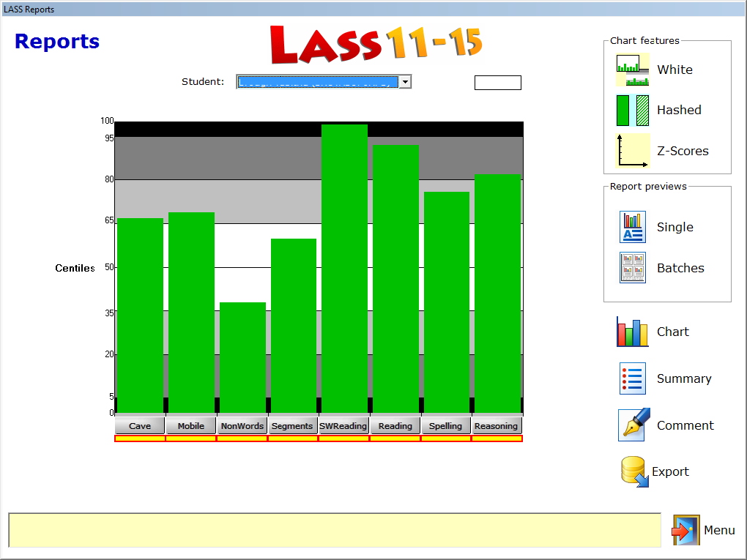Viewport: 747px width, 560px height.
Task: Click the Batches label text
Action: coord(680,268)
